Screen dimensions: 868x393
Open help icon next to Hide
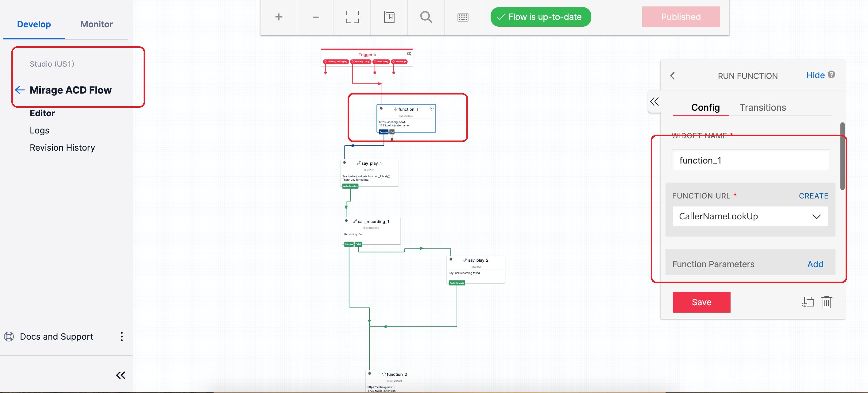click(x=831, y=75)
